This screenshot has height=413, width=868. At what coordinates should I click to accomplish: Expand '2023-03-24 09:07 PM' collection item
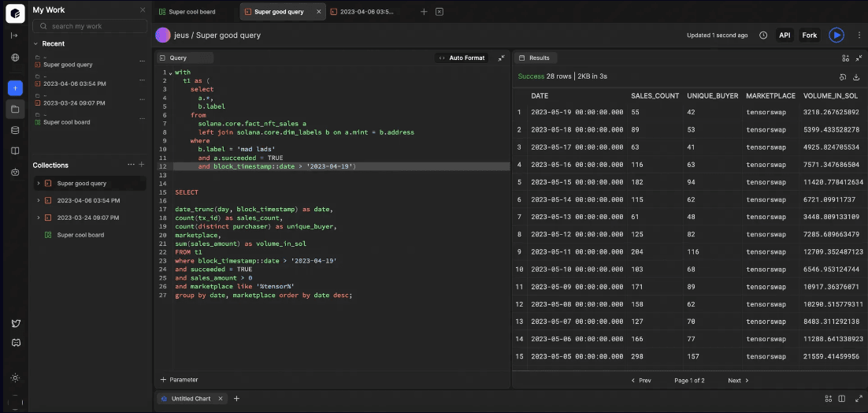[x=37, y=218]
